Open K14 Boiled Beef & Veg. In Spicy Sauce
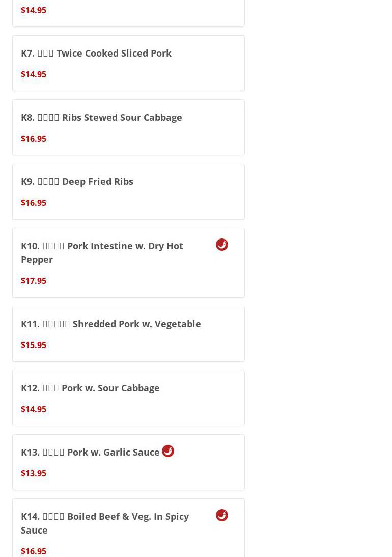This screenshot has height=557, width=392. [x=104, y=523]
